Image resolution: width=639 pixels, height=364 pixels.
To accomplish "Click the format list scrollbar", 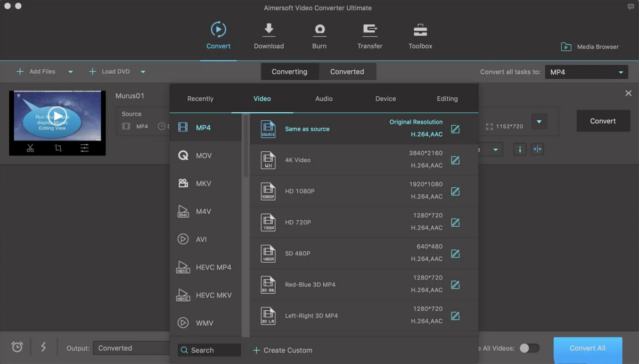I will click(245, 146).
